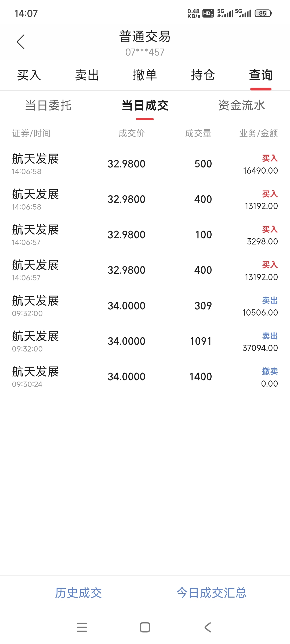Switch to the 卖出 tab
Image resolution: width=290 pixels, height=644 pixels.
click(87, 75)
